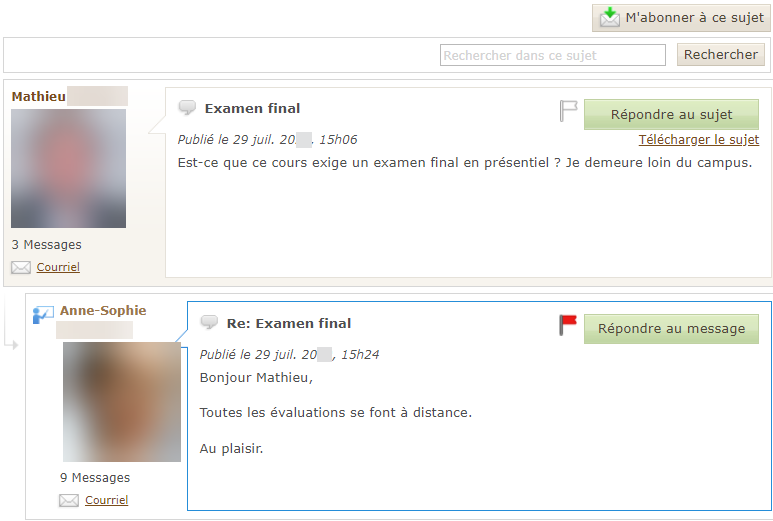773x521 pixels.
Task: Open Mathieu's Courriel link
Action: tap(58, 267)
